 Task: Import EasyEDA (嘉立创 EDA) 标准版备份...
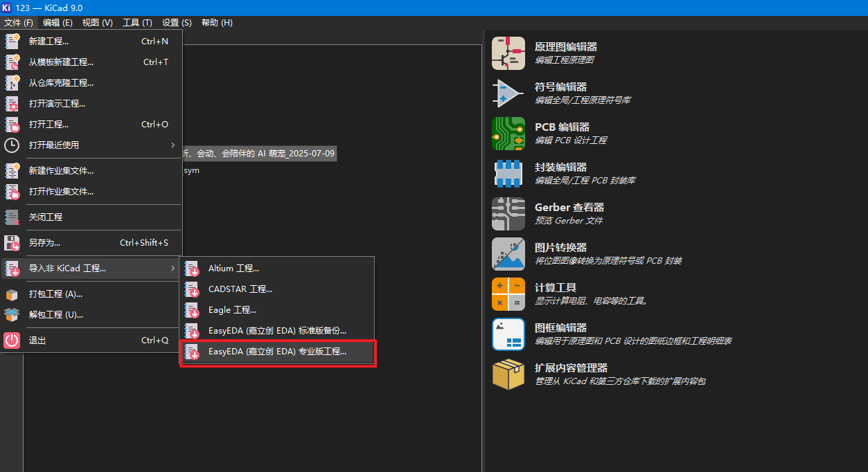277,331
